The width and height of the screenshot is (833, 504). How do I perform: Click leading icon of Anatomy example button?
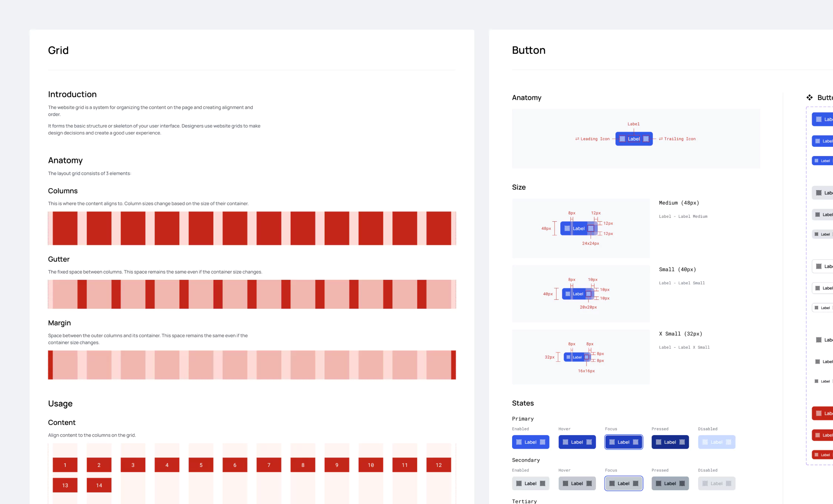(622, 139)
